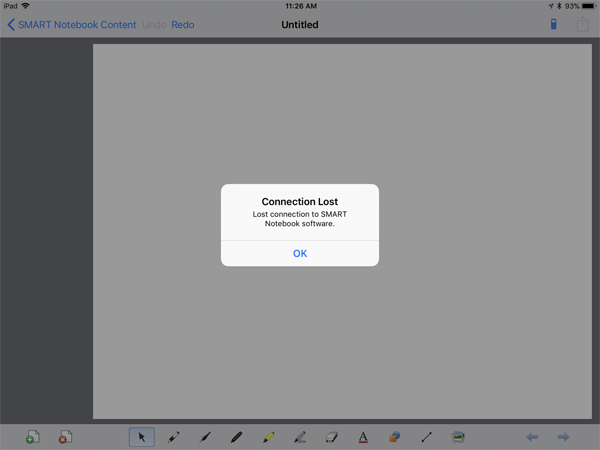Tap OK in the Connection Lost dialog
Image resolution: width=600 pixels, height=450 pixels.
(300, 253)
